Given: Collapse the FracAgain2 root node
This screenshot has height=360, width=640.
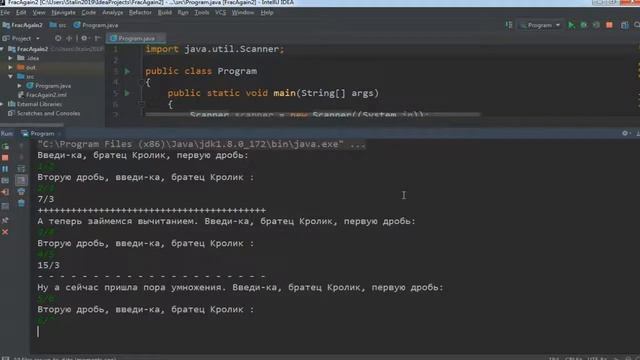Looking at the screenshot, I should (x=2, y=49).
